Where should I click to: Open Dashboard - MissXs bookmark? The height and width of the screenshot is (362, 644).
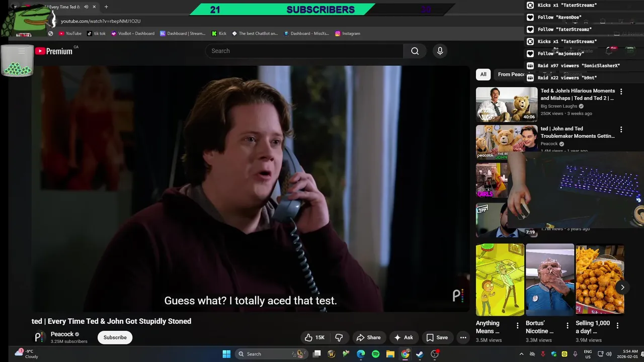(x=306, y=33)
